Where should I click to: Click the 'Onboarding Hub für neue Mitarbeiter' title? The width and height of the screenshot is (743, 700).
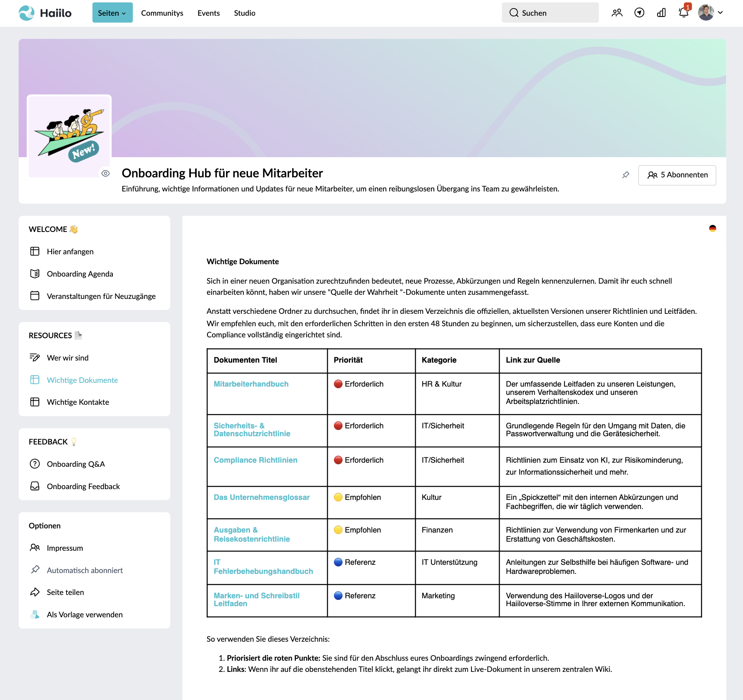222,173
